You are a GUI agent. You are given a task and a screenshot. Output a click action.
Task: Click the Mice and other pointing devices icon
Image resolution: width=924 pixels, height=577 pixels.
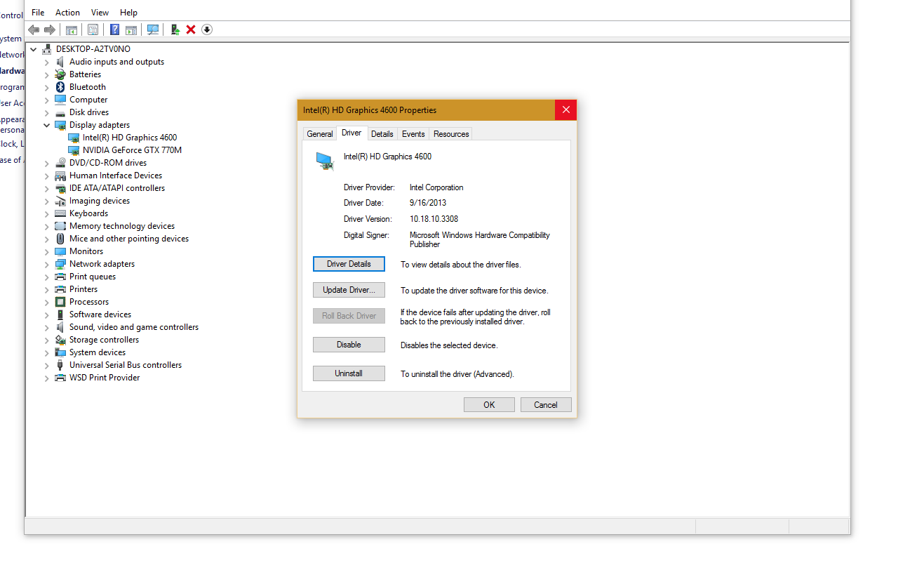[60, 239]
